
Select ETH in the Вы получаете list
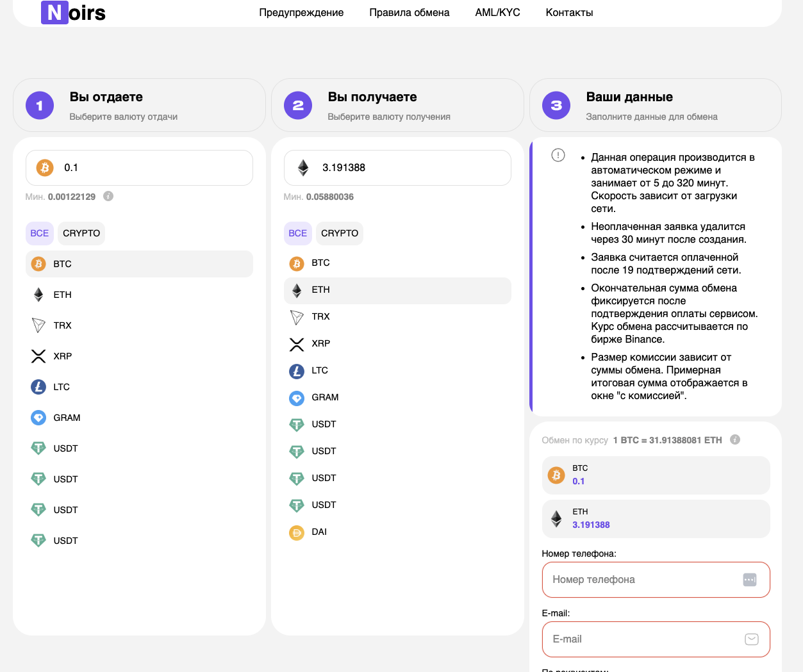pos(397,290)
